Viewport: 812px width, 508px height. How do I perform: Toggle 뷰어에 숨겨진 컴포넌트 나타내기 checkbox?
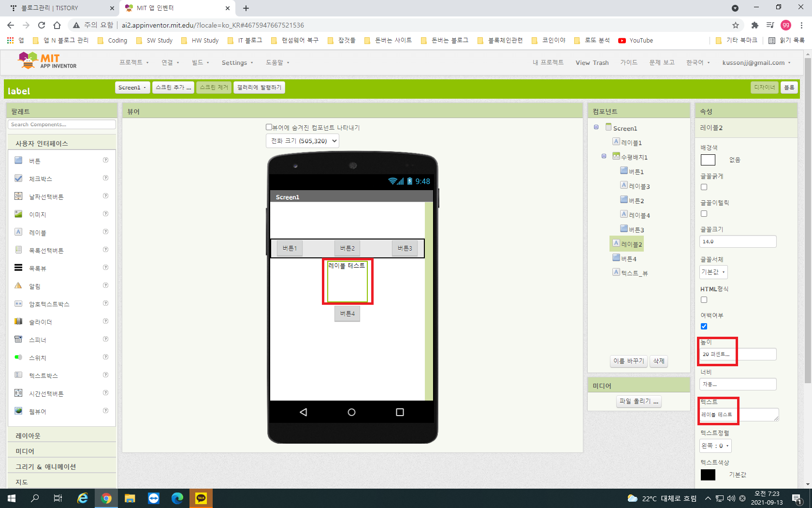point(269,127)
